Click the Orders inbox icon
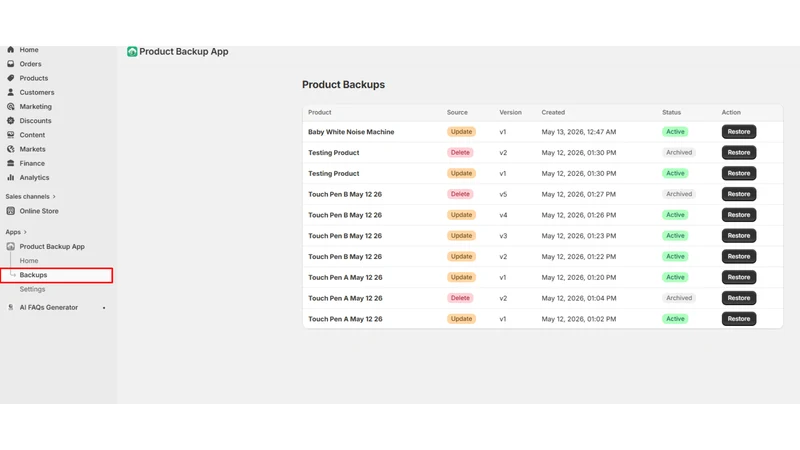The image size is (800, 450). click(x=10, y=64)
